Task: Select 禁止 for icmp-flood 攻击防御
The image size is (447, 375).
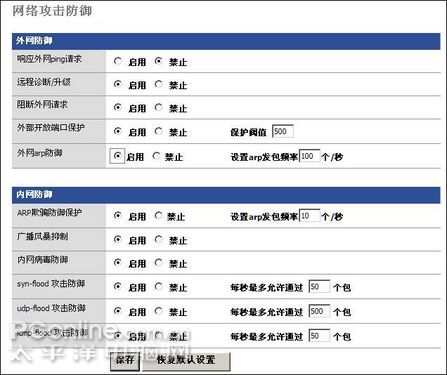Action: pos(159,335)
